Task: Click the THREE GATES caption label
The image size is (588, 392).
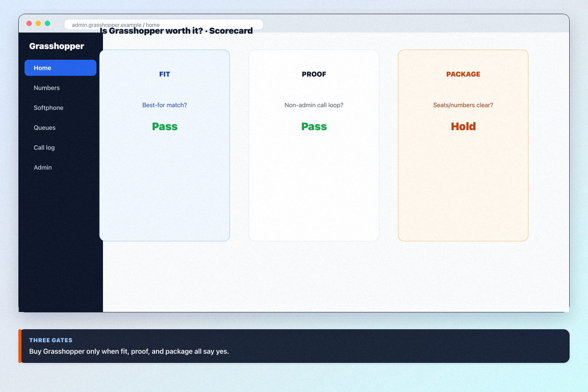Action: (51, 340)
